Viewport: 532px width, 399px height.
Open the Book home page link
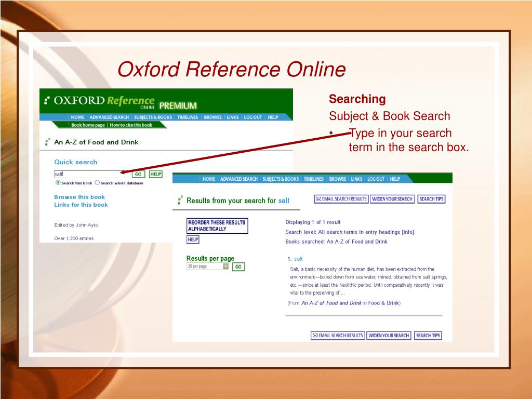(x=88, y=125)
